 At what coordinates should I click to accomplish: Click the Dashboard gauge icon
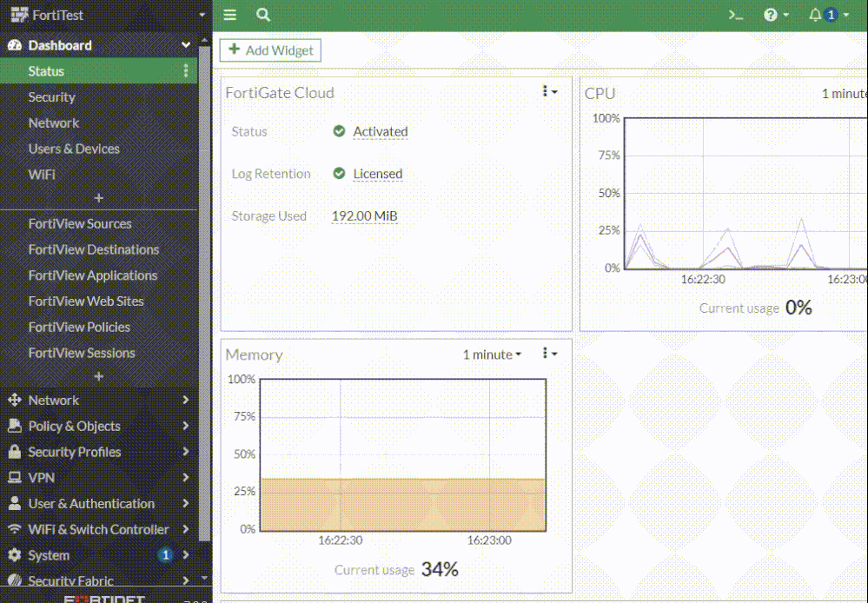(x=15, y=45)
